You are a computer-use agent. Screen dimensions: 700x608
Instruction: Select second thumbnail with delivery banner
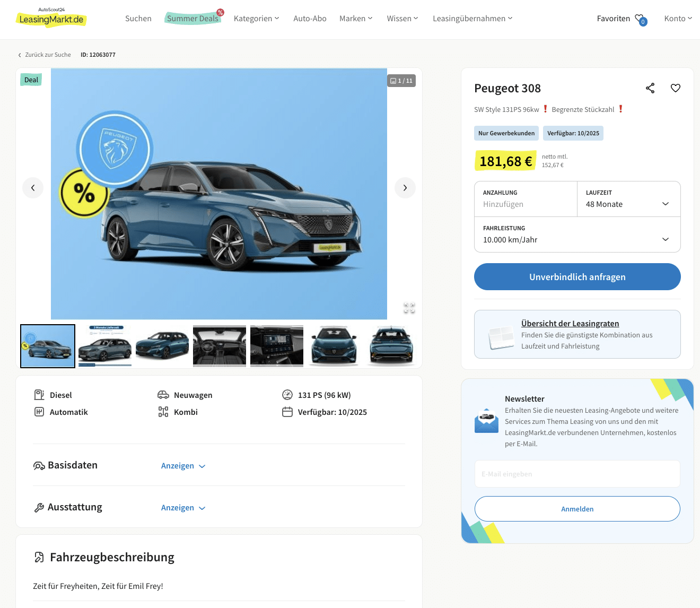coord(105,346)
